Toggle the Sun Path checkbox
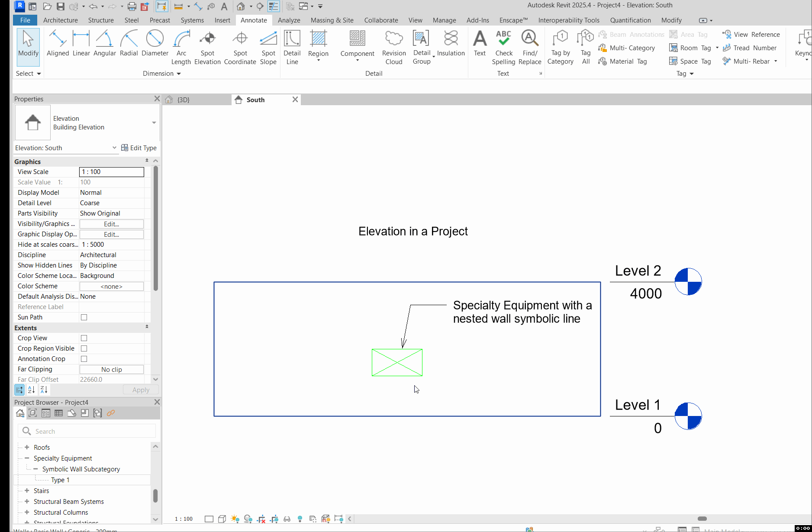The width and height of the screenshot is (812, 532). (84, 317)
